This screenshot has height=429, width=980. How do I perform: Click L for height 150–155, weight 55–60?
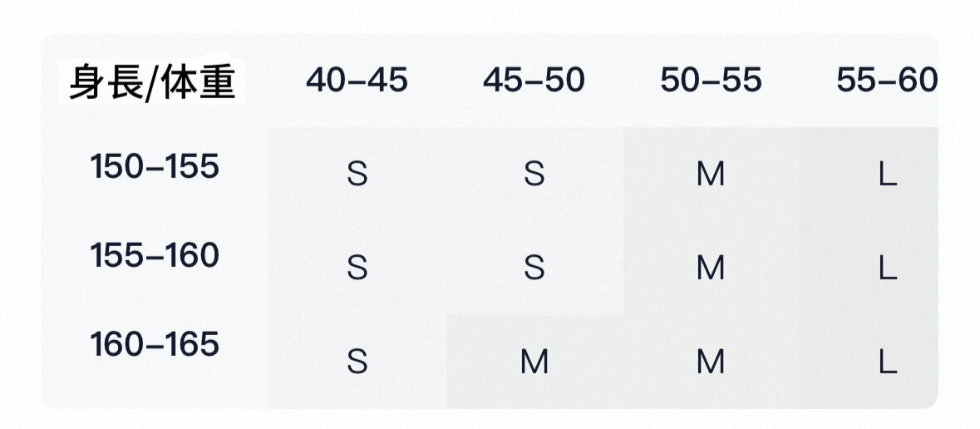887,175
